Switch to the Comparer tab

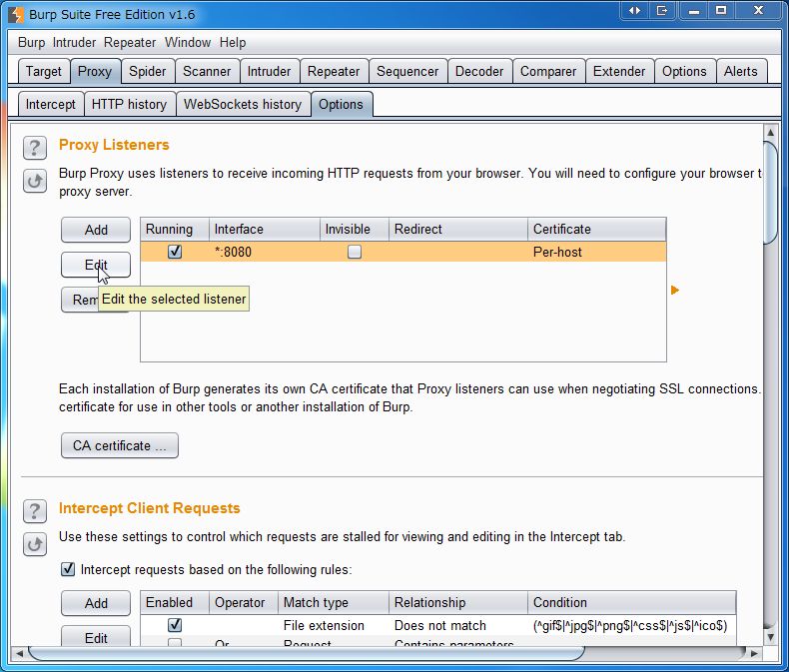[548, 72]
